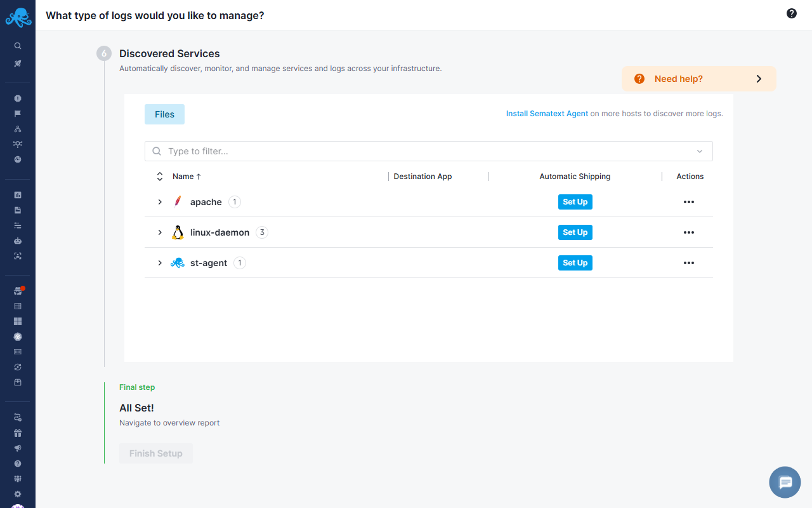The height and width of the screenshot is (508, 812).
Task: Open the filter dropdown arrow
Action: [700, 151]
